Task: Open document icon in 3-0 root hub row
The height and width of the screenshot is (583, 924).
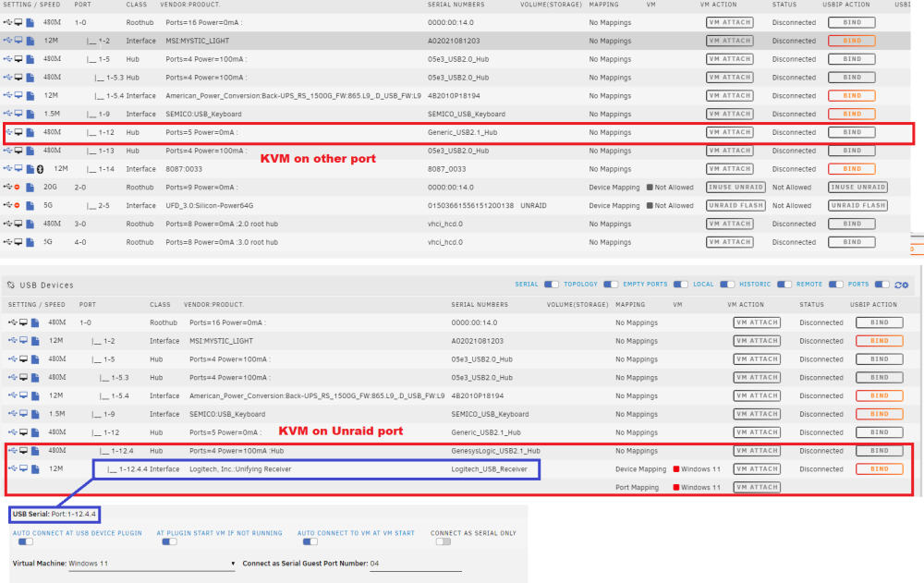Action: click(x=30, y=224)
